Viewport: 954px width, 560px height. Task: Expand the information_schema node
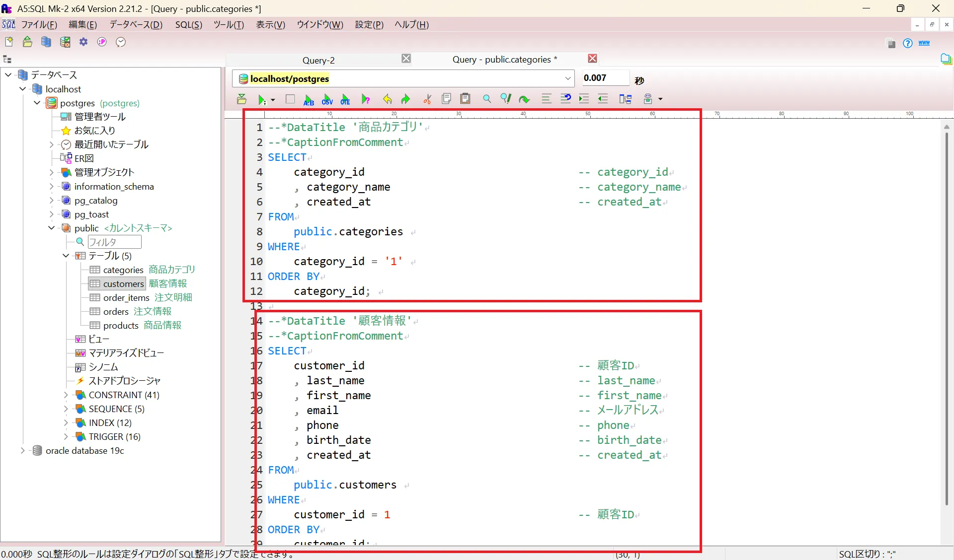tap(51, 186)
